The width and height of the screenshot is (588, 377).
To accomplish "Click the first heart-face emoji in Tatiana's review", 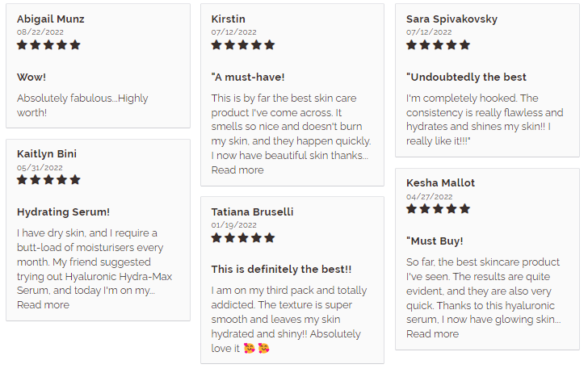I will [x=250, y=348].
